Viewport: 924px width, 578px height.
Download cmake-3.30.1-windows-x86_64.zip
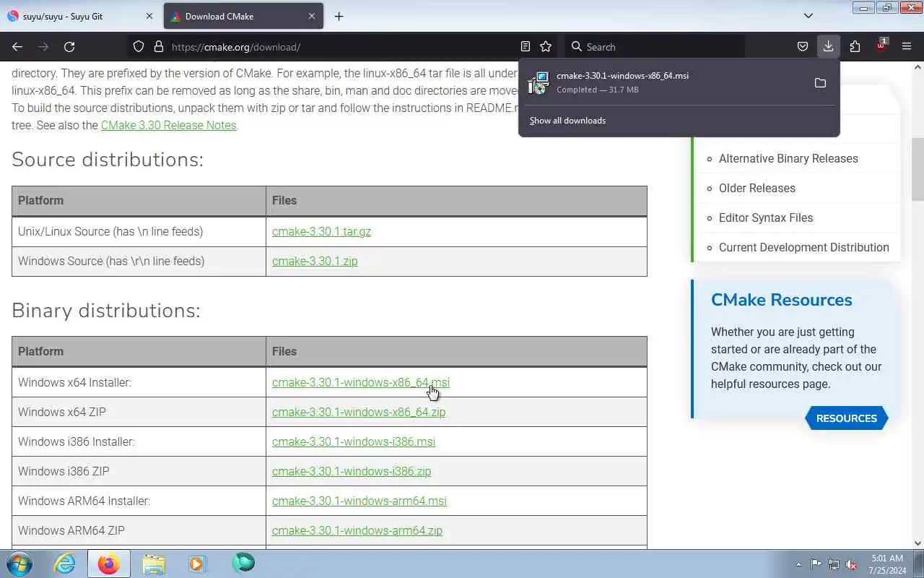(358, 412)
